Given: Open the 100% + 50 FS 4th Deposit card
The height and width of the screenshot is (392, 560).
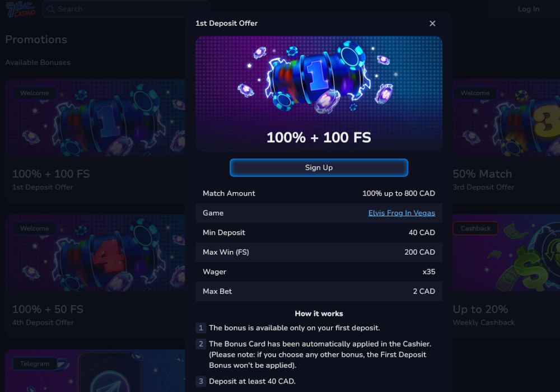Looking at the screenshot, I should (x=95, y=274).
